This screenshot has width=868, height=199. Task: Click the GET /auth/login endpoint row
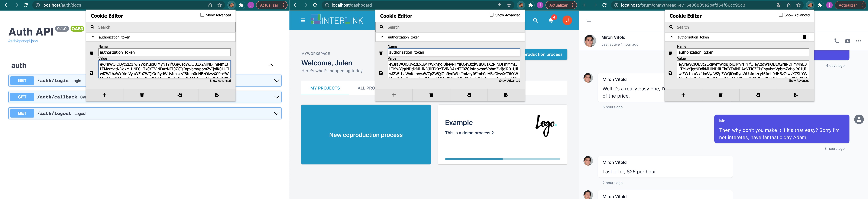coord(145,81)
